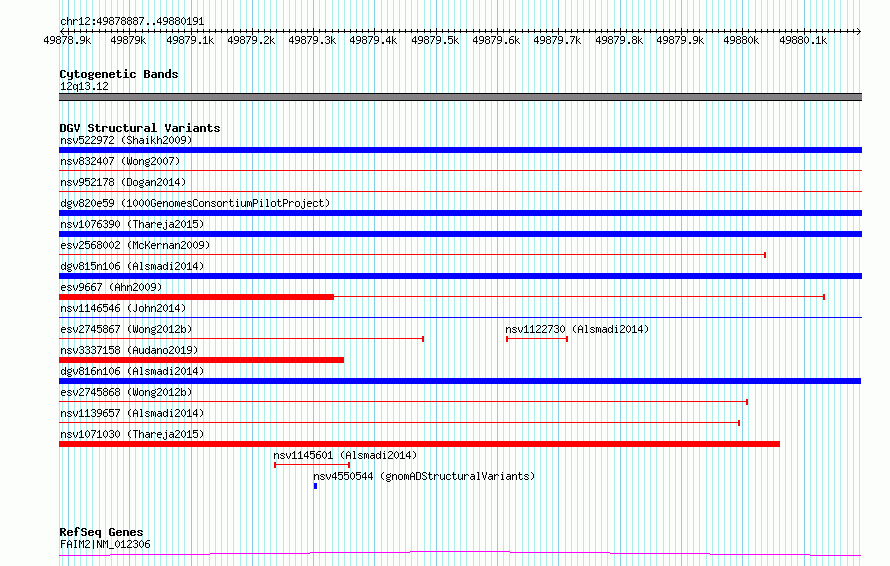Open nsv4550544 (gnomADStructuralVariants) label
The image size is (890, 566).
(424, 476)
